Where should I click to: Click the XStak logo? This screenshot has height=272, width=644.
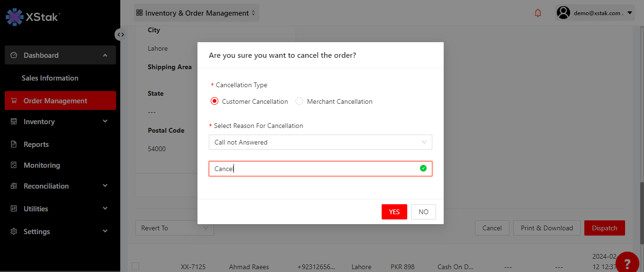[x=33, y=17]
